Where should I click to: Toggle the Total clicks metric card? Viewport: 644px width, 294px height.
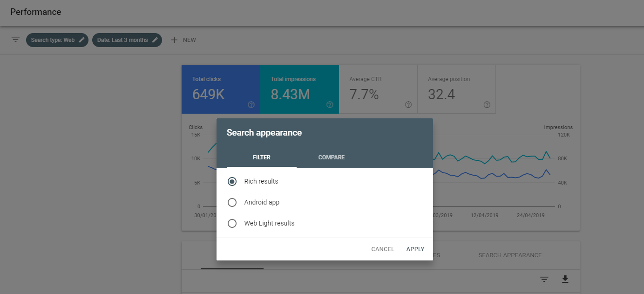221,89
